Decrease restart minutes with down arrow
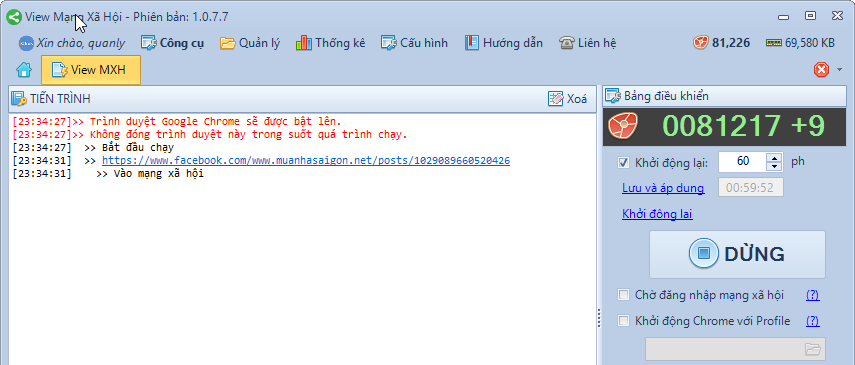This screenshot has width=855, height=365. pyautogui.click(x=774, y=166)
